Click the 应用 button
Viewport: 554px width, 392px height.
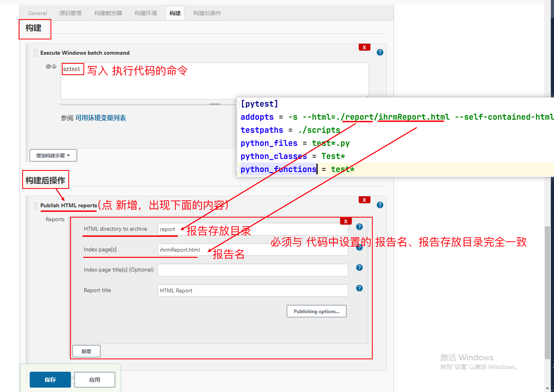coord(95,380)
